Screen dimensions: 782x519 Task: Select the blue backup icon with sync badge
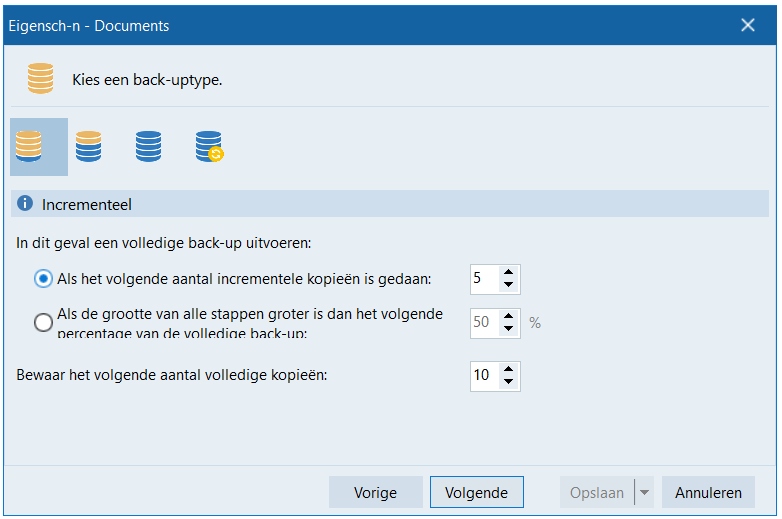[x=209, y=147]
